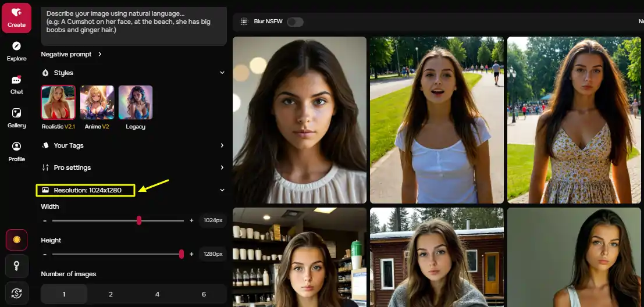
Task: Collapse the Resolution section
Action: coord(222,190)
